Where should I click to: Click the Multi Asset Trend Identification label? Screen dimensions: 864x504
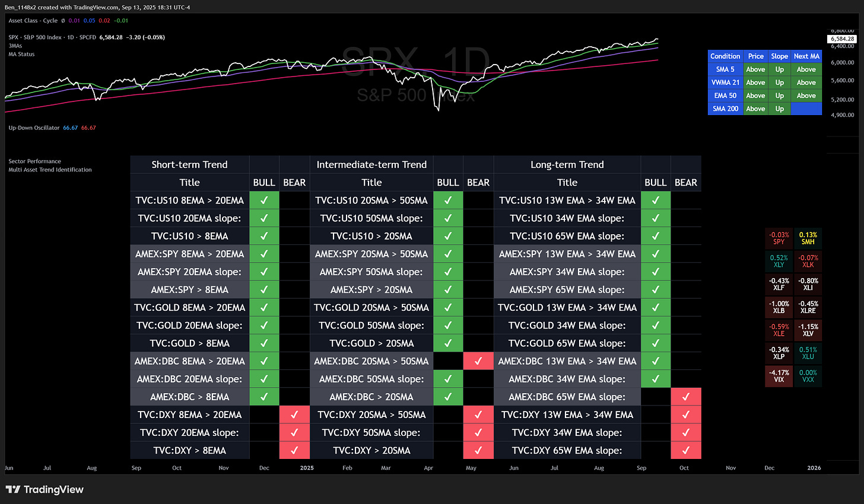point(50,170)
